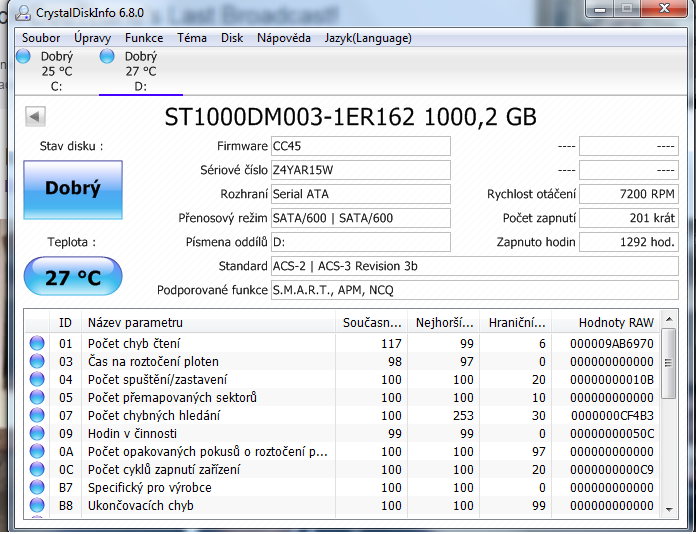Click the 27 °C temperature button
Viewport: 697px width, 534px height.
click(x=73, y=277)
